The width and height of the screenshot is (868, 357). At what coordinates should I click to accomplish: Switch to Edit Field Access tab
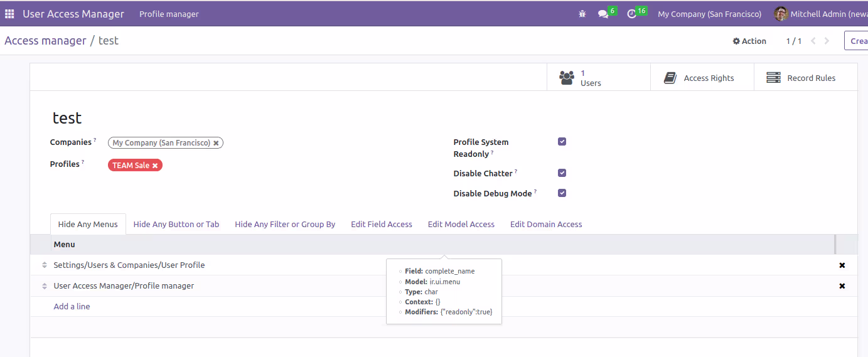pos(382,224)
